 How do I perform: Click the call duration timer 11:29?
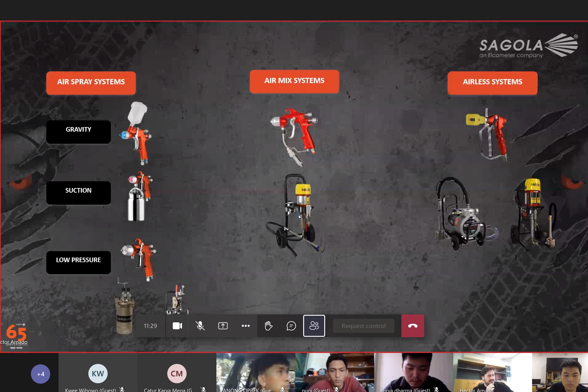pyautogui.click(x=150, y=326)
